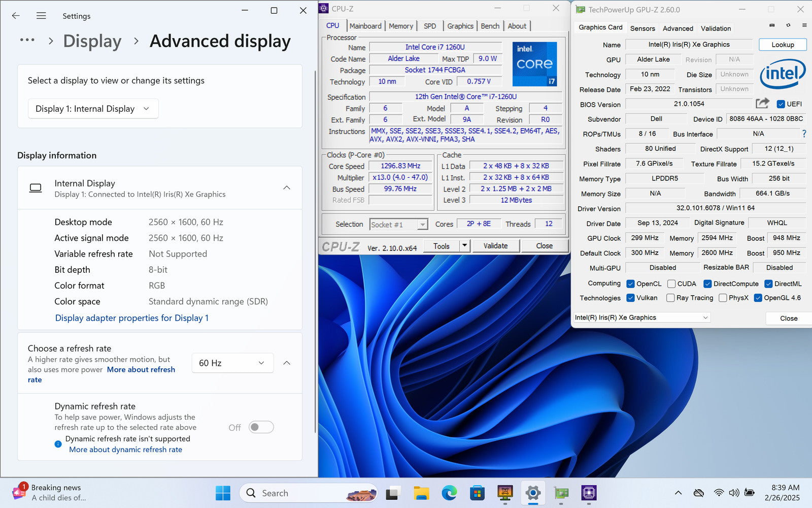Toggle the PhysX checkbox

pyautogui.click(x=723, y=298)
